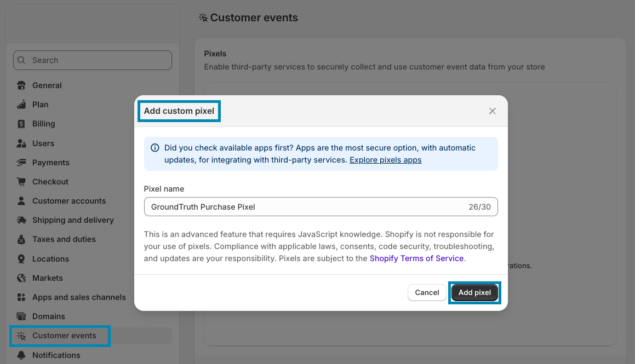Click the General store icon in sidebar
635x364 pixels.
[x=21, y=85]
